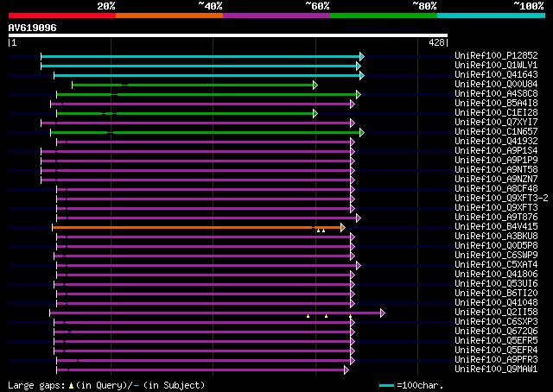This screenshot has width=553, height=392.
Task: Click the 'Large gaps:' legend text
Action: (x=36, y=385)
